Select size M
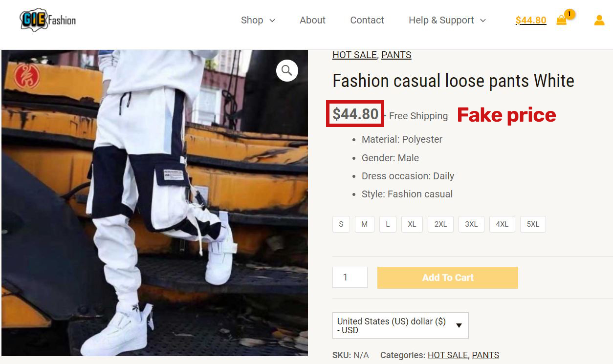 click(364, 224)
